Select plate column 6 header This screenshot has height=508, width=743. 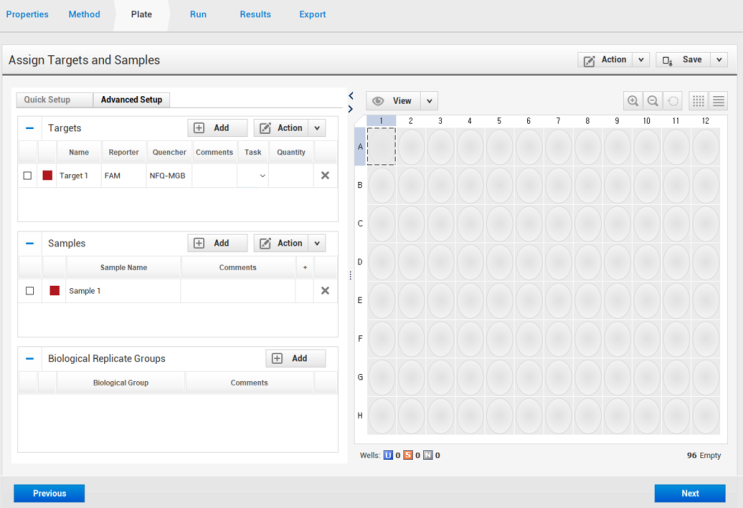528,121
